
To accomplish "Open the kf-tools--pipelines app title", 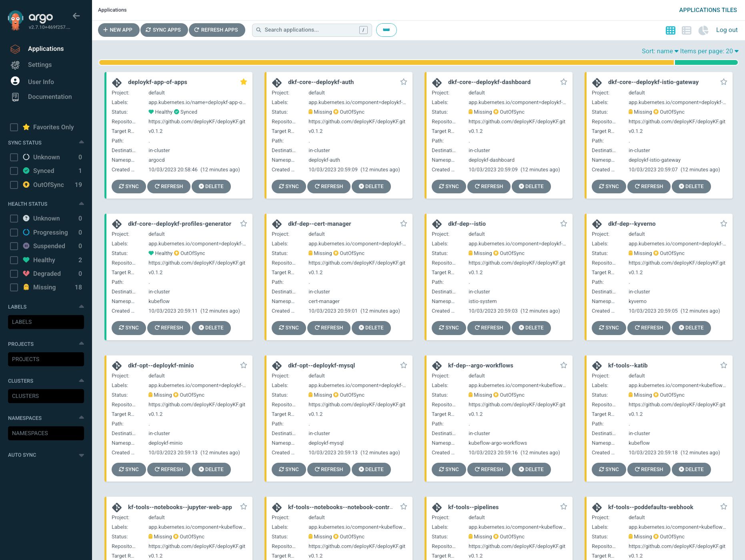I will coord(473,507).
